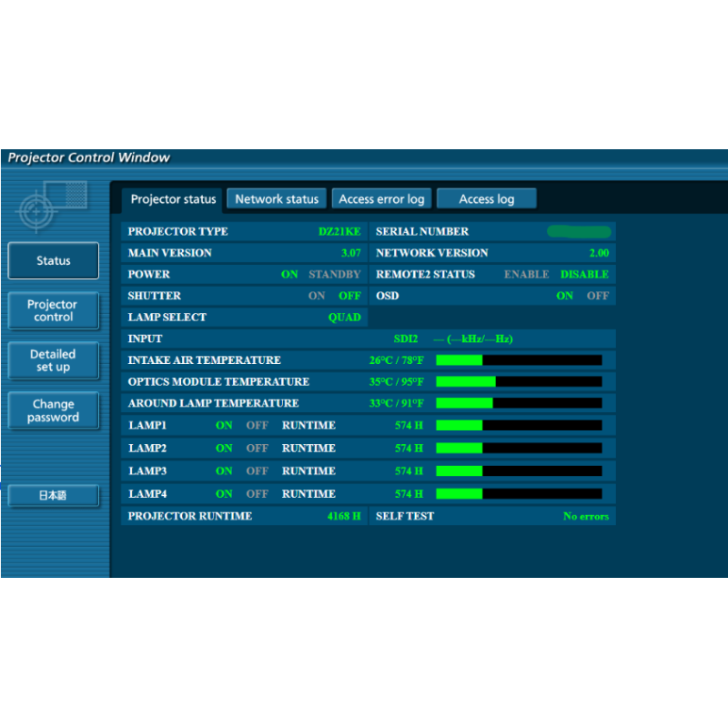Screen dimensions: 728x728
Task: Click the intake air temperature bar
Action: point(519,359)
